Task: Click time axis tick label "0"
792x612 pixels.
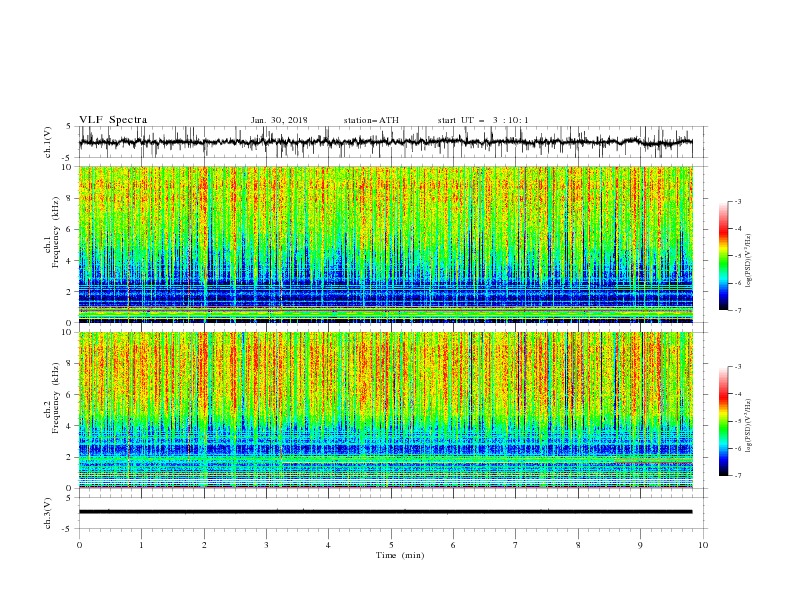Action: (79, 545)
